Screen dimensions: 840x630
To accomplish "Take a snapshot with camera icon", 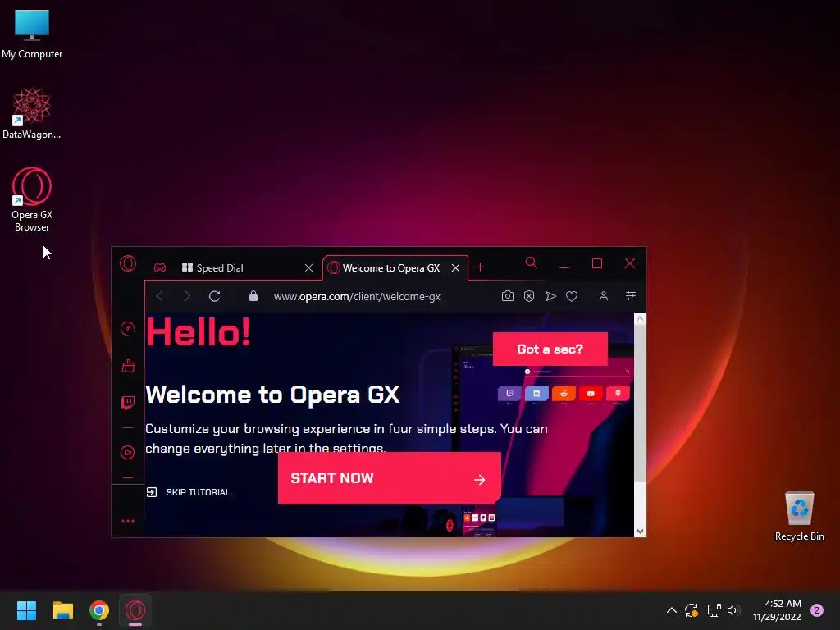I will point(507,295).
